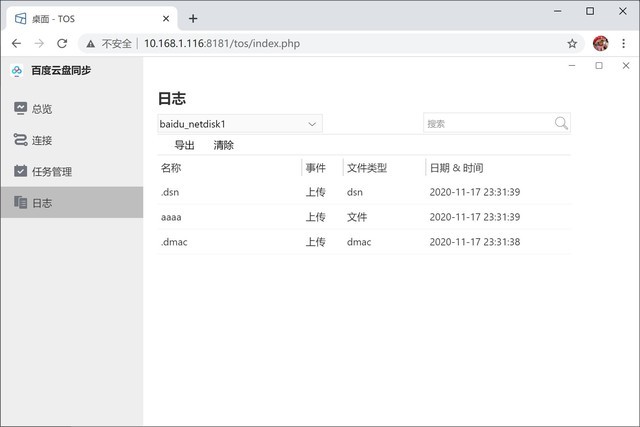
Task: Click the 任务管理 task management icon
Action: (20, 171)
